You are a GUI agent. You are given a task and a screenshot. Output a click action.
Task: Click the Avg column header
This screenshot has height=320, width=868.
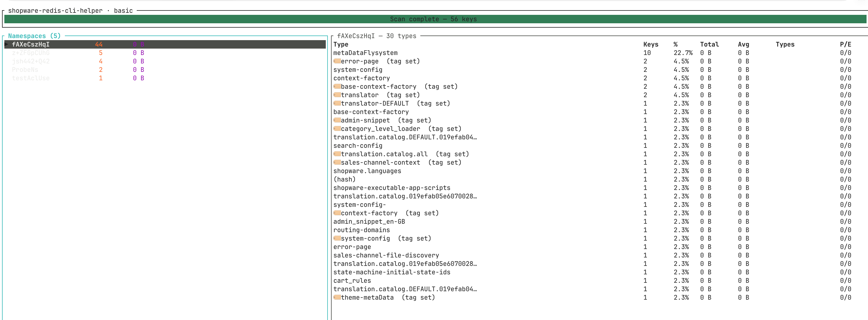743,45
